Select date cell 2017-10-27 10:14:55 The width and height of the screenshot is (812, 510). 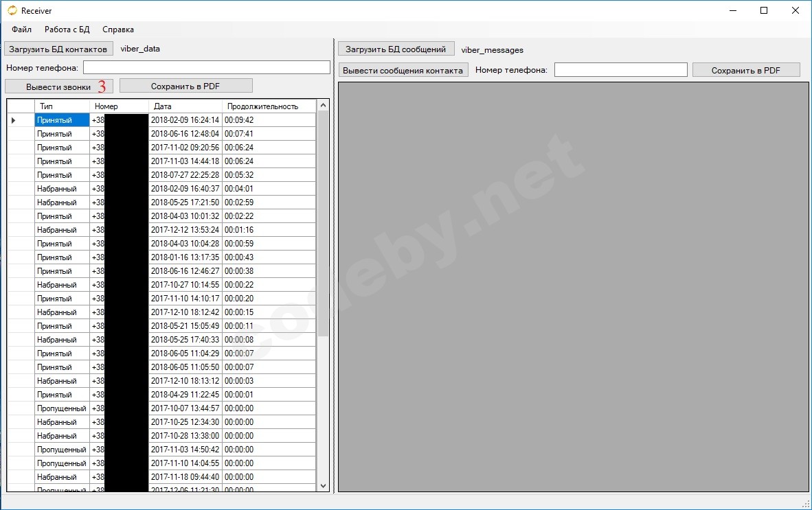(x=185, y=284)
